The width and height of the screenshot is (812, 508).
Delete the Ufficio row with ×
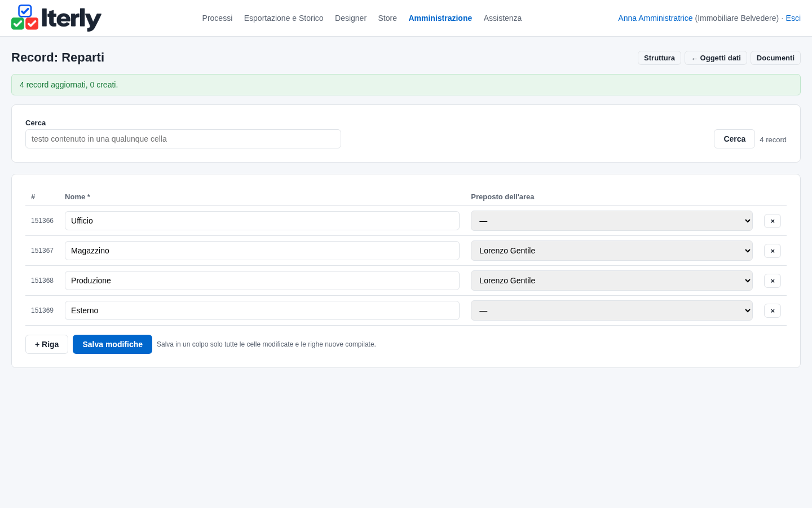(773, 221)
